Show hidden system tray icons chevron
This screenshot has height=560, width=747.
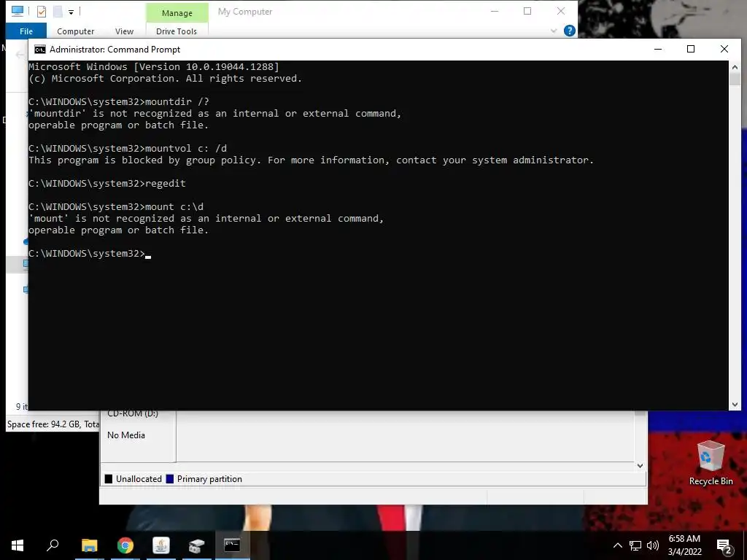click(x=617, y=545)
